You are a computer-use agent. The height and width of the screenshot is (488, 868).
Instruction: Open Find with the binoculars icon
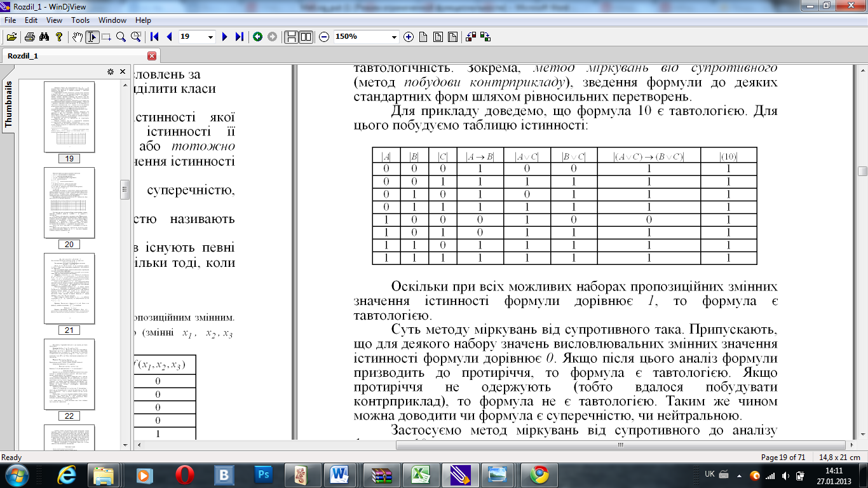[44, 37]
